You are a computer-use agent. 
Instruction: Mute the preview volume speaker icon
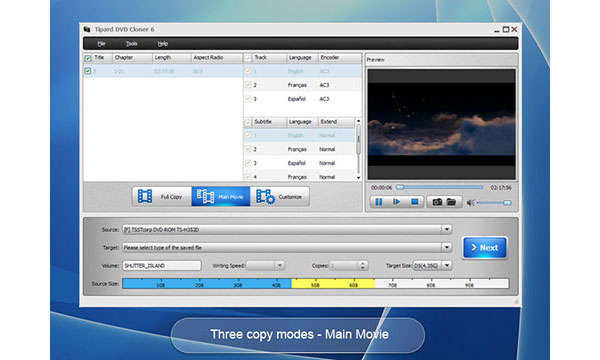point(470,203)
